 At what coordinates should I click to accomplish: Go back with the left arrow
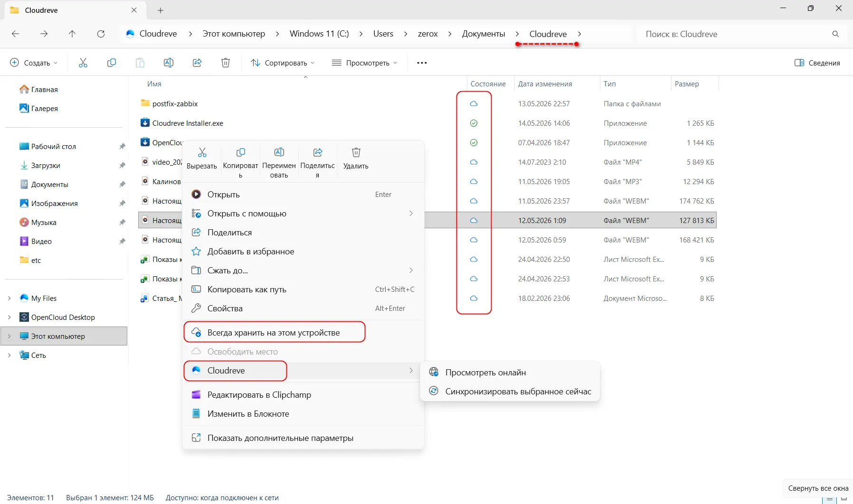click(15, 34)
